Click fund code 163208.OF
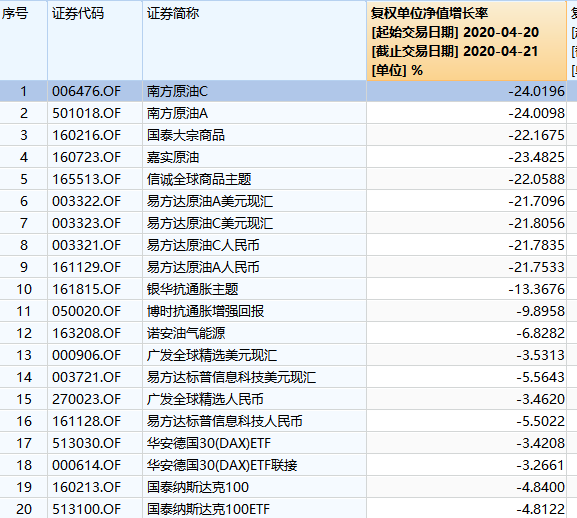This screenshot has height=518, width=577. [86, 333]
